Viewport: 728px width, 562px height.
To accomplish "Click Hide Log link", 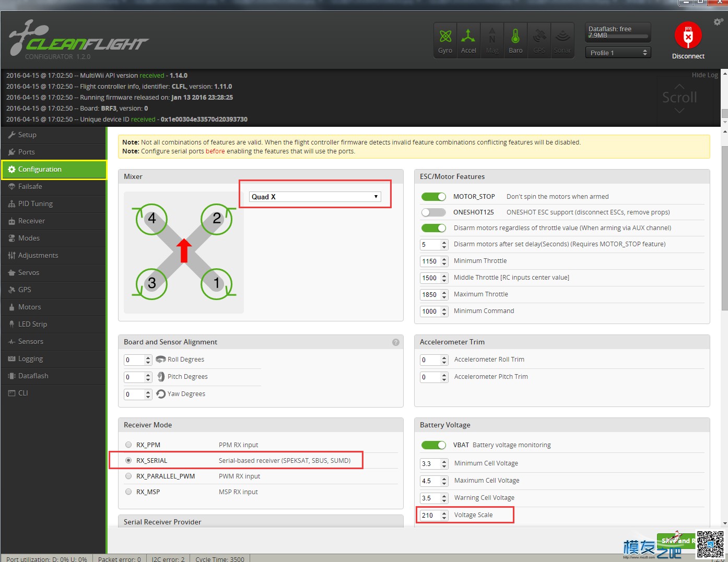I will point(704,75).
